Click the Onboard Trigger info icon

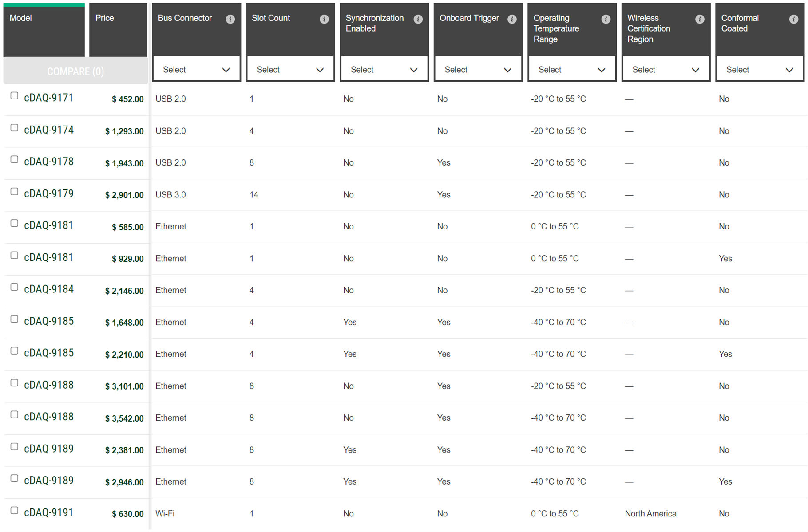click(512, 19)
